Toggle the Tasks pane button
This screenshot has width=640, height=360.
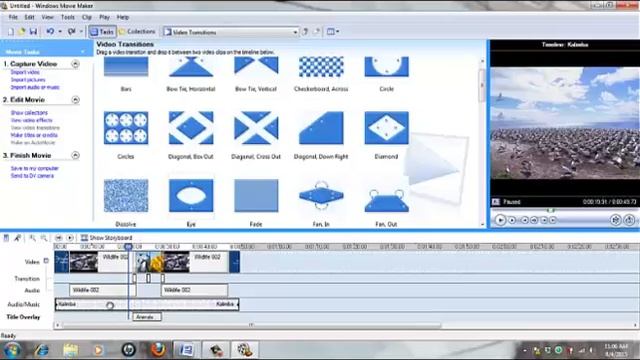click(x=102, y=31)
